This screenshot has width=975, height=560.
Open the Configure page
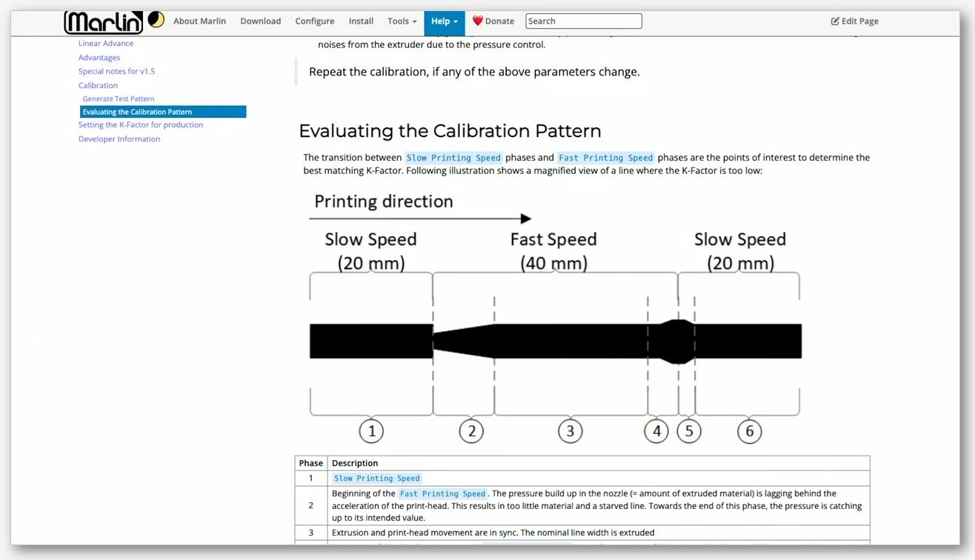(x=315, y=21)
